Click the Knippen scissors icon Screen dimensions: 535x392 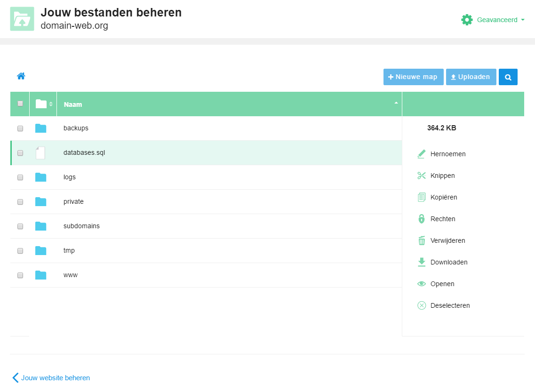click(422, 176)
